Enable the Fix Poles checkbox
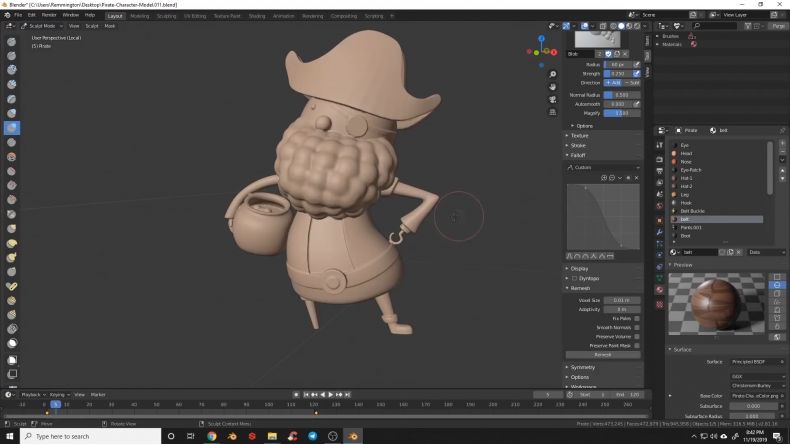 coord(636,318)
